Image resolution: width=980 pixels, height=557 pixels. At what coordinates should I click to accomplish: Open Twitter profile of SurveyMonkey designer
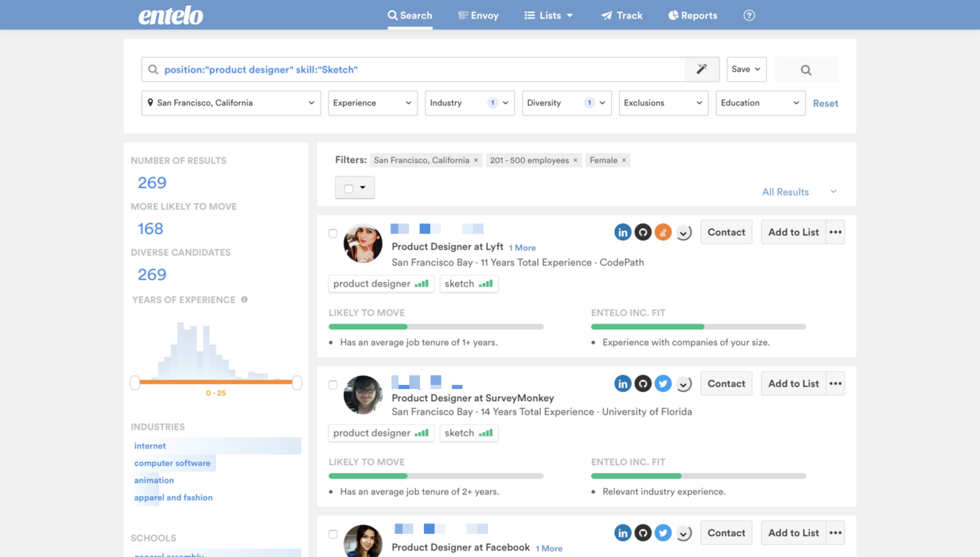click(x=663, y=383)
